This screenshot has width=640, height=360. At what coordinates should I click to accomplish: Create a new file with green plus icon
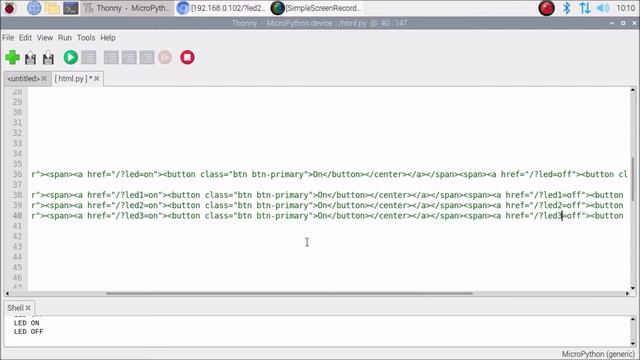coord(13,58)
